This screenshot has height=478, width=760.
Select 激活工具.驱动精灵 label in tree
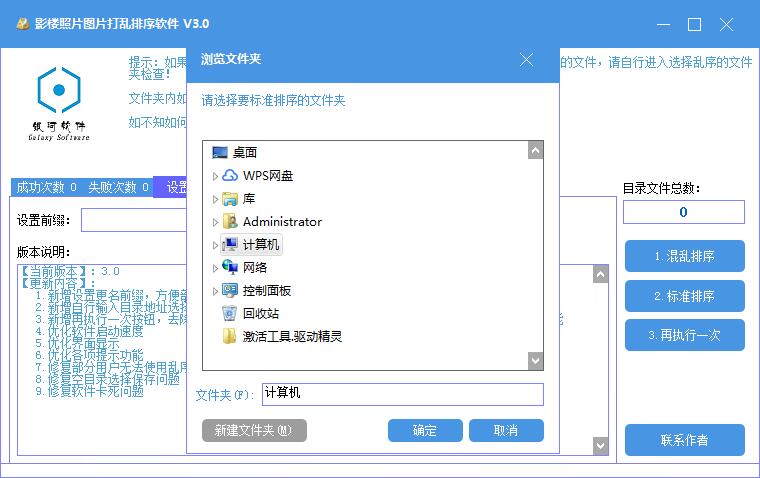(x=292, y=336)
